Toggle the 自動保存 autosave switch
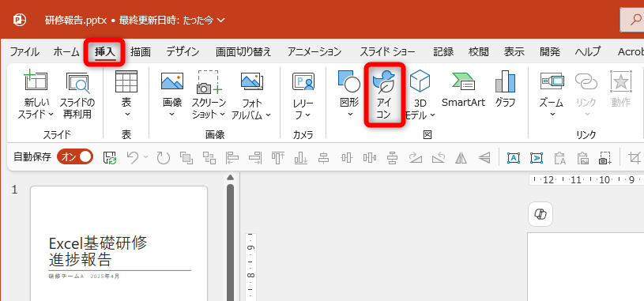The width and height of the screenshot is (644, 301). click(x=76, y=156)
